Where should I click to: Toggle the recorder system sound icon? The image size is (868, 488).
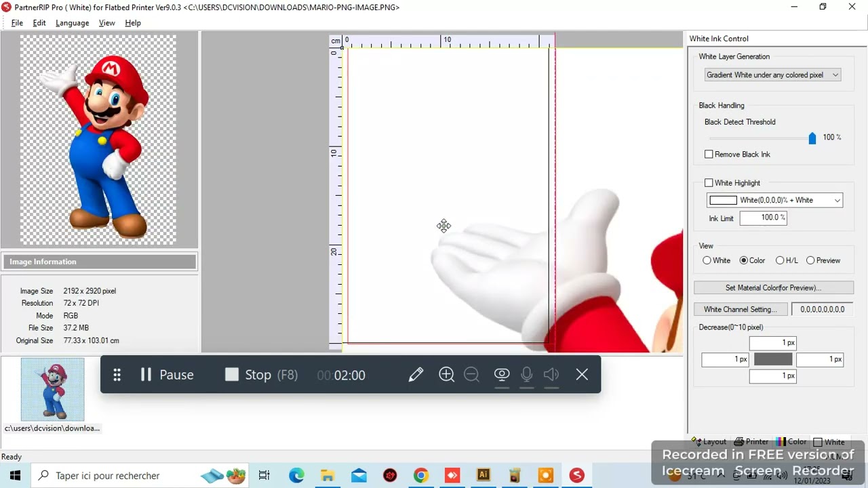tap(551, 374)
